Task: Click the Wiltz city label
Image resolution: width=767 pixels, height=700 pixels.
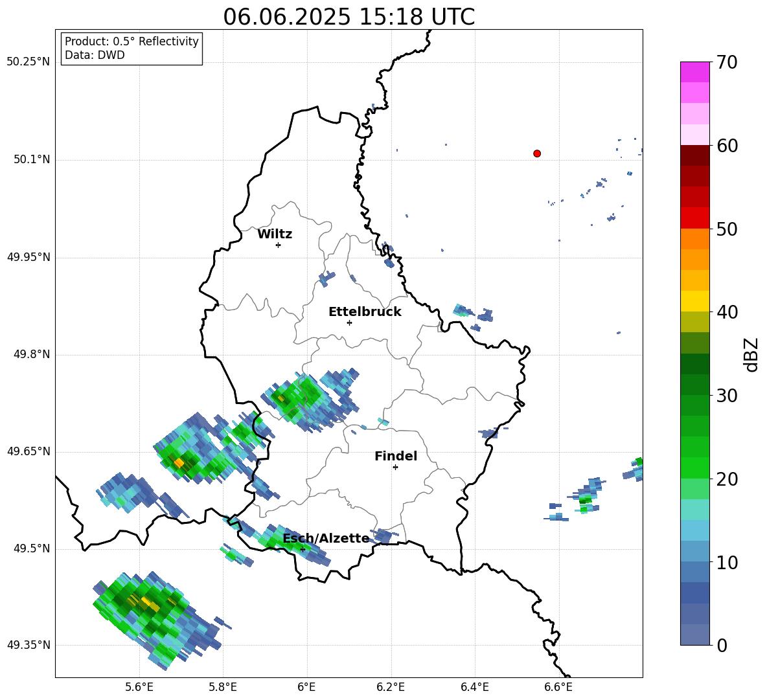Action: pyautogui.click(x=275, y=234)
